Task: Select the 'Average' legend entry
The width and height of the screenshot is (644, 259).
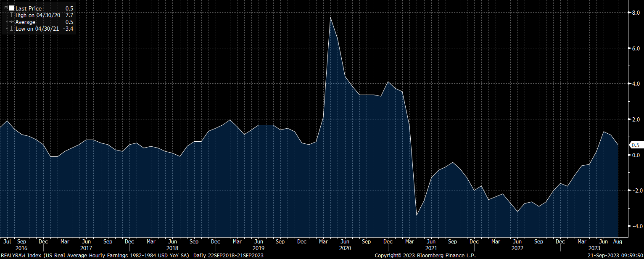Action: pos(25,22)
